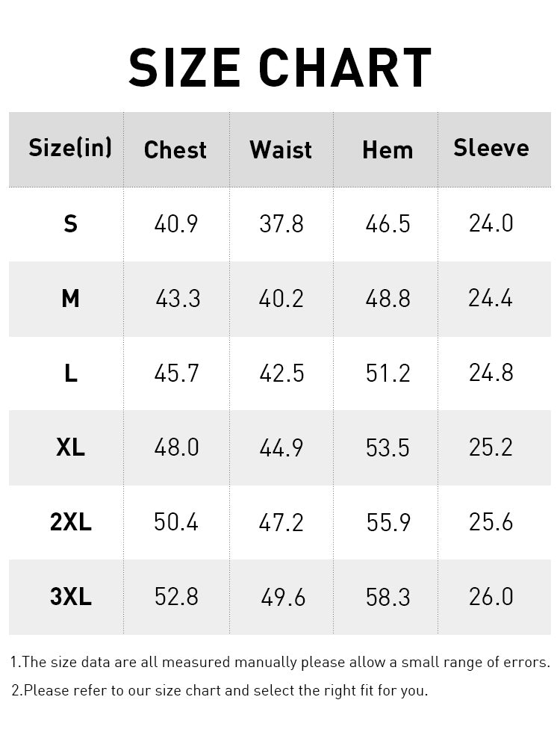Click the SIZE CHART title
Viewport: 560px width, 747px height.
tap(280, 69)
